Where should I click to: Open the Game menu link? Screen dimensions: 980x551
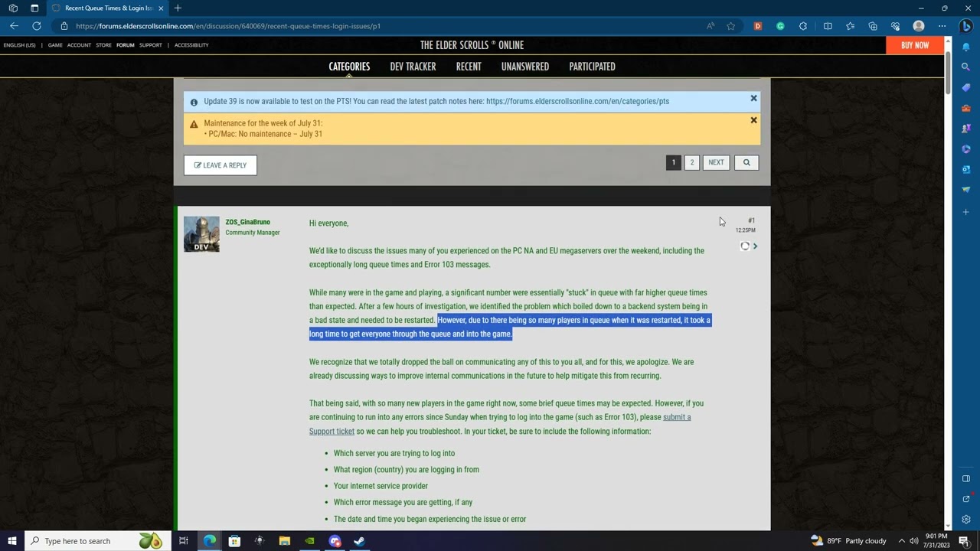[x=55, y=45]
